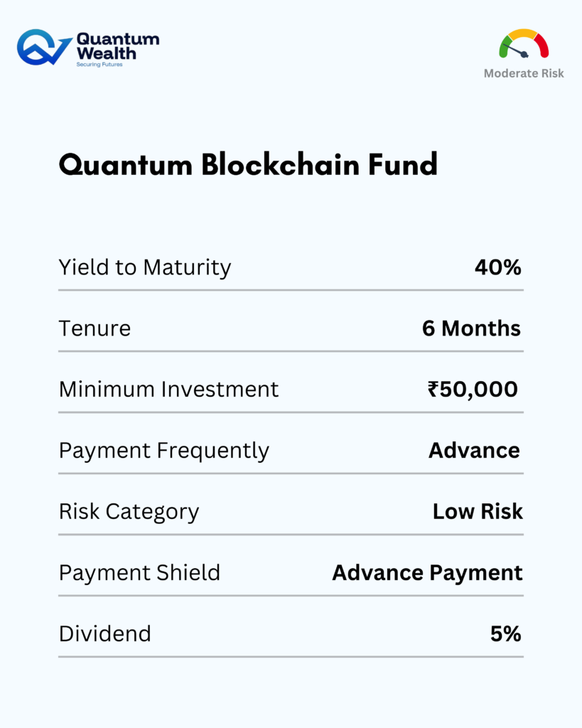Click the Low Risk value
The height and width of the screenshot is (728, 582).
(x=478, y=512)
